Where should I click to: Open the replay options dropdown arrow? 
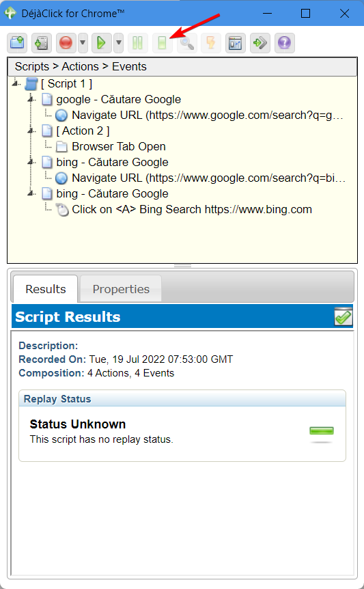pyautogui.click(x=119, y=43)
